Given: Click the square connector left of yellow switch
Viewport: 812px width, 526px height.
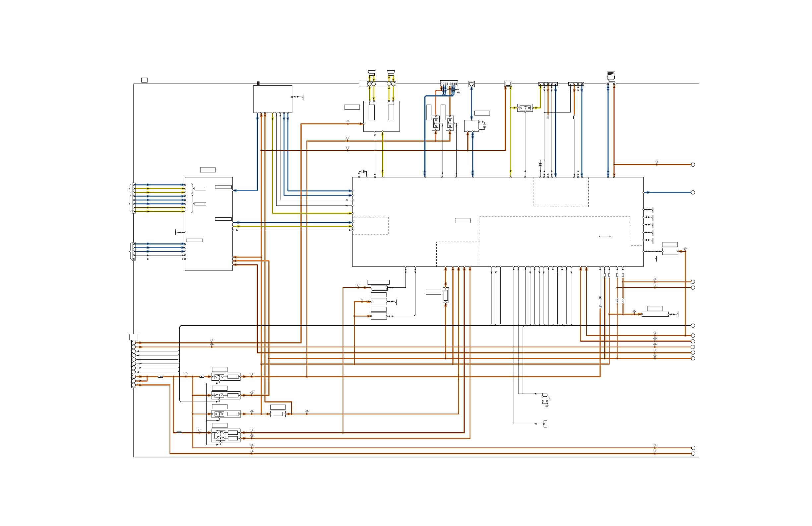Looking at the screenshot, I should coord(508,84).
